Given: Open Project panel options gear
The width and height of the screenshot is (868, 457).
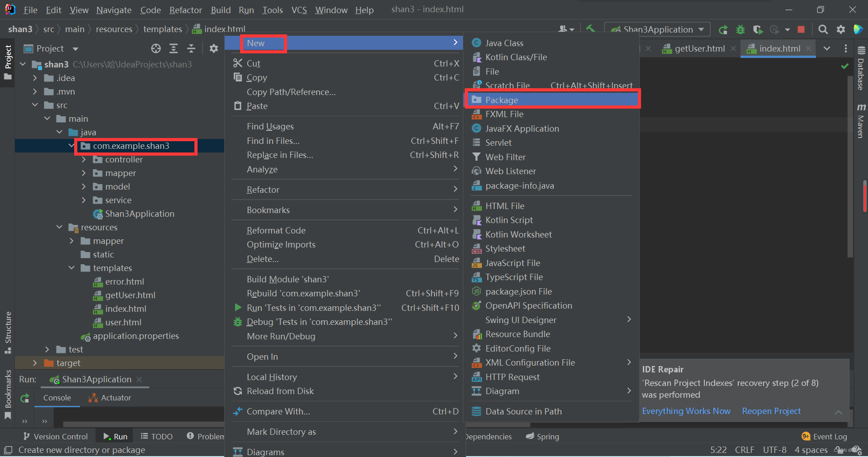Looking at the screenshot, I should (214, 48).
